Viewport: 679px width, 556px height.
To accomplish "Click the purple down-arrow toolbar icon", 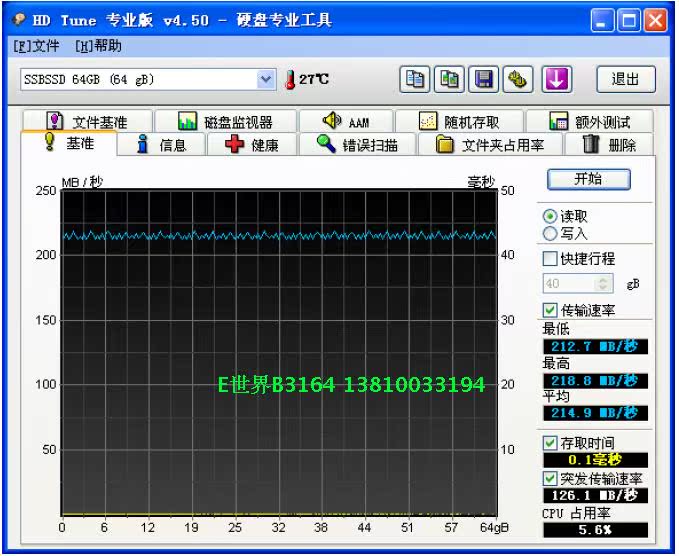I will coord(556,79).
